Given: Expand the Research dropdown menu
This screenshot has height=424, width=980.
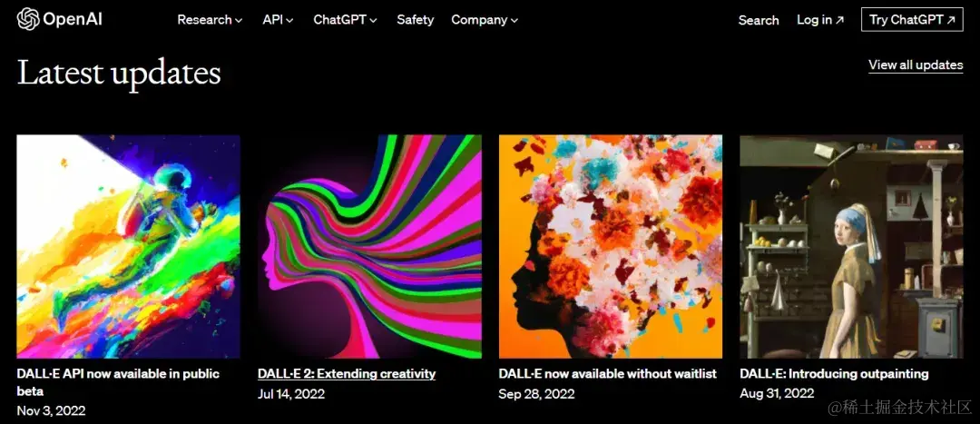Looking at the screenshot, I should 210,20.
